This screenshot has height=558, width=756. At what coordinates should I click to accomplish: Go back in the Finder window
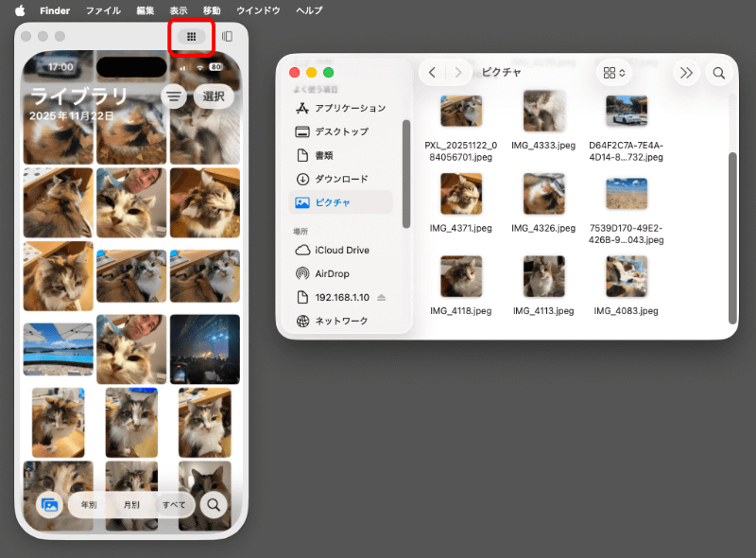(x=432, y=73)
